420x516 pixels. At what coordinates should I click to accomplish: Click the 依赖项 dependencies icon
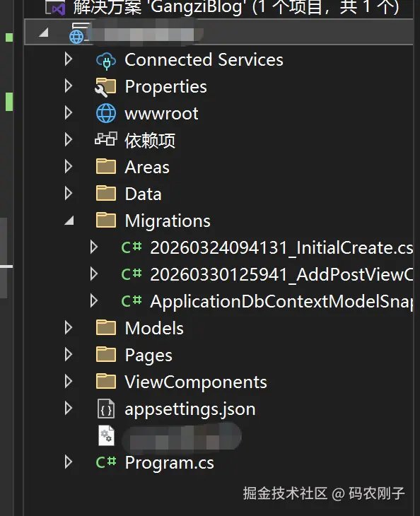click(105, 139)
